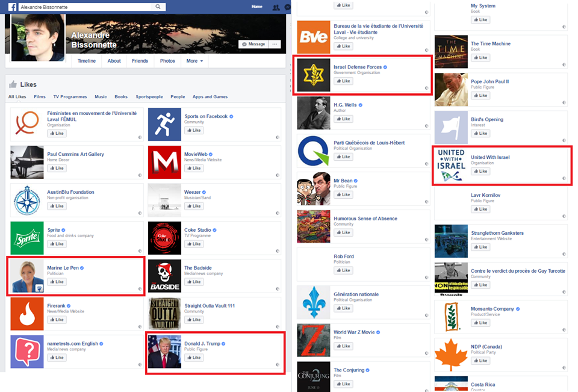Screen dimensions: 578x392
Task: Open the NDP maple leaf logo
Action: click(451, 355)
